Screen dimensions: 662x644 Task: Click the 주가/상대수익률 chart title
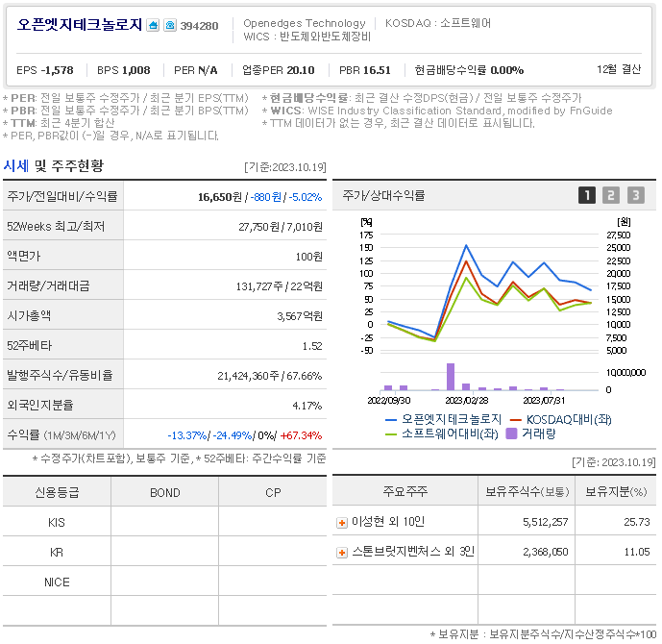point(383,195)
